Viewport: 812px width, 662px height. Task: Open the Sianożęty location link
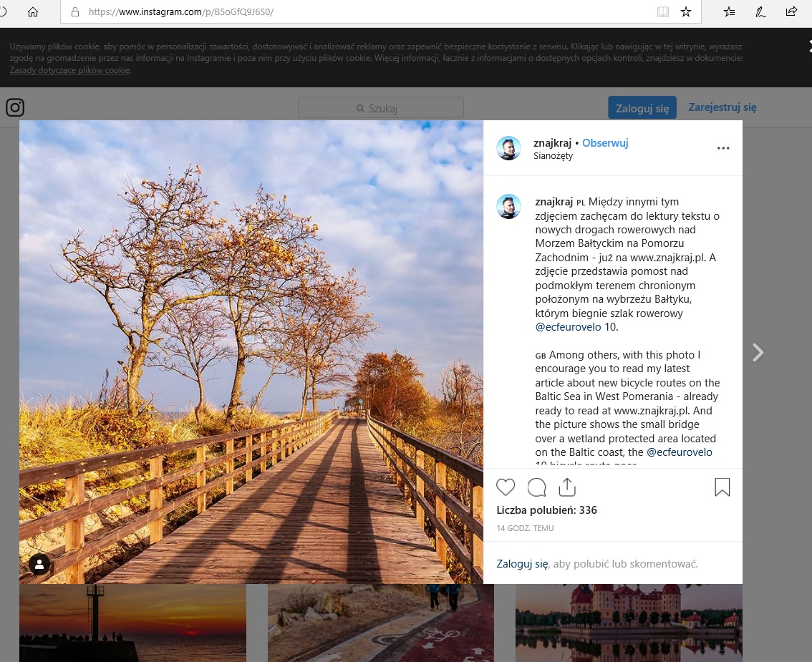(553, 156)
